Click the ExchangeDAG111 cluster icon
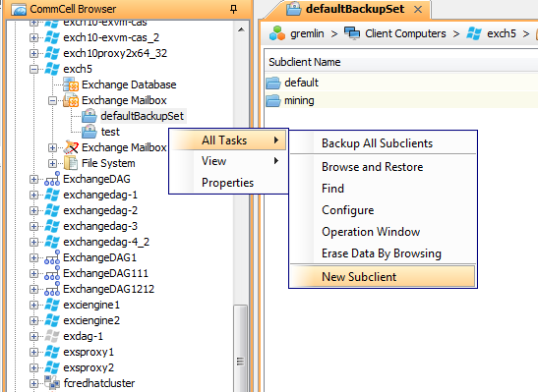Image resolution: width=538 pixels, height=392 pixels. click(52, 273)
